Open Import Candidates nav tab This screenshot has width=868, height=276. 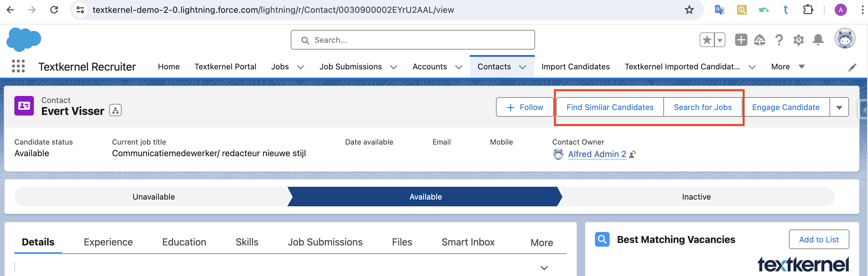[x=575, y=67]
